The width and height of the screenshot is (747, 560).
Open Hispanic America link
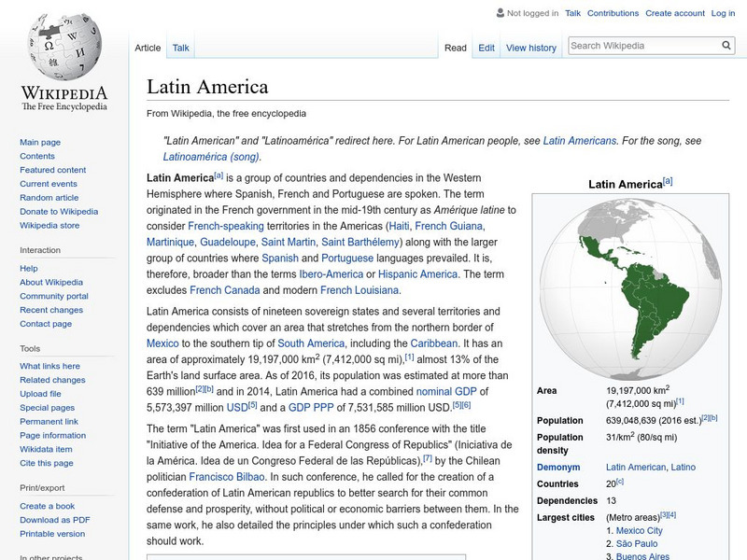click(x=417, y=273)
